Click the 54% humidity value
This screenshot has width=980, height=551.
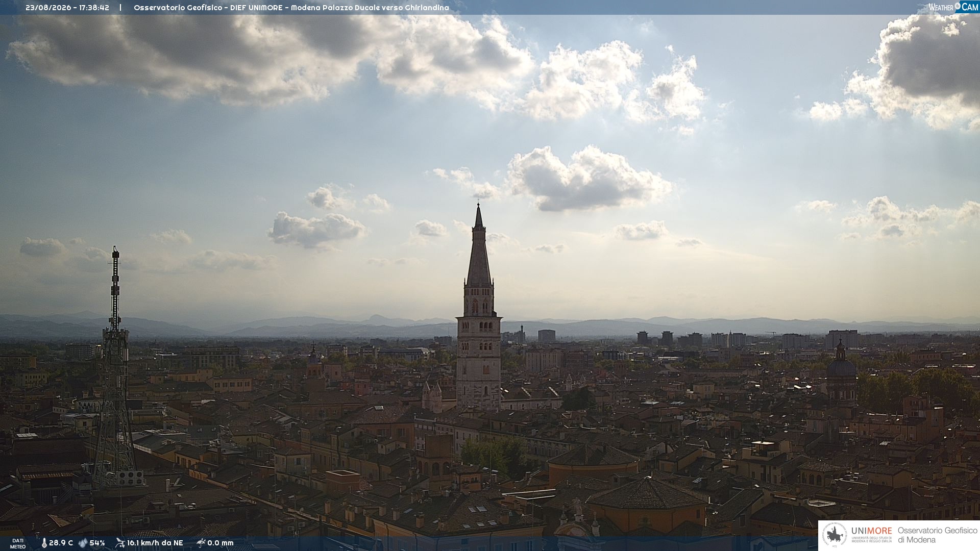tap(97, 543)
